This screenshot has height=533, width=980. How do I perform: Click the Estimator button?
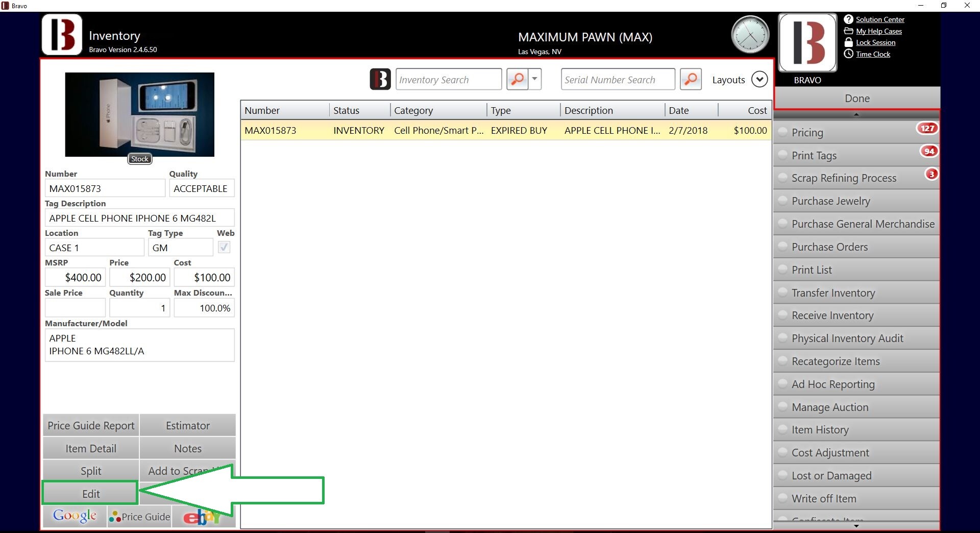(x=188, y=425)
